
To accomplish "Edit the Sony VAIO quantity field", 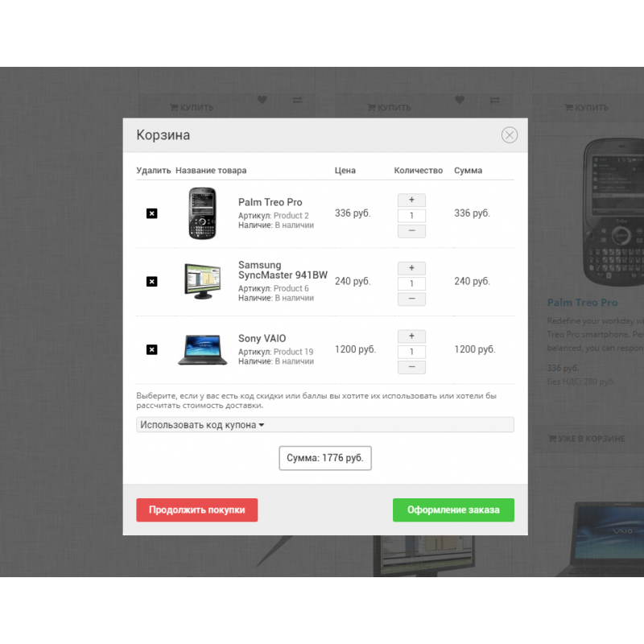I will pyautogui.click(x=411, y=352).
